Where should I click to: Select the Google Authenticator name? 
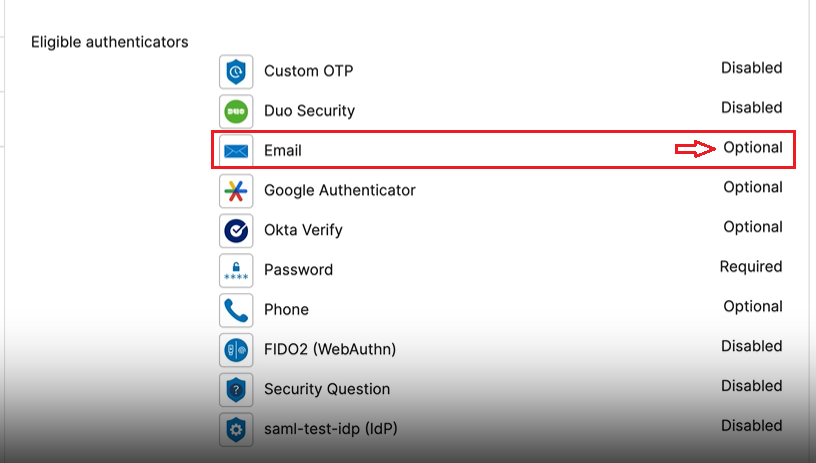(x=340, y=190)
